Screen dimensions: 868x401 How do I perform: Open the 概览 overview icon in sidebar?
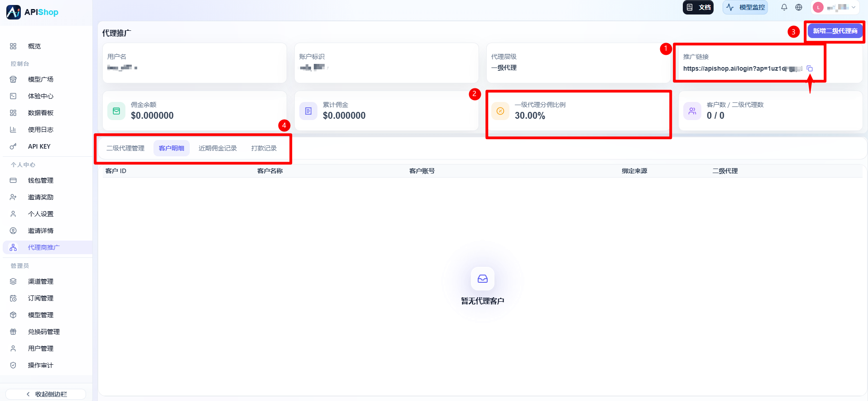(x=13, y=46)
